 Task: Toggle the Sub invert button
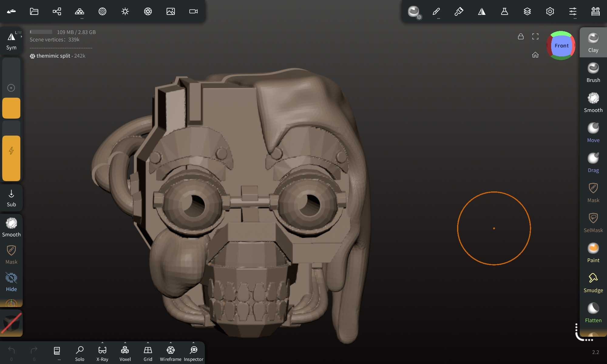pos(11,198)
